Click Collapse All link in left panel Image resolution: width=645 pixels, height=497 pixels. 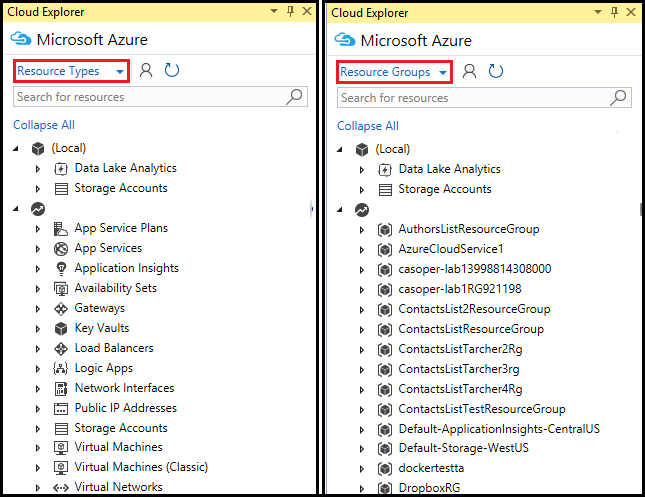point(44,125)
